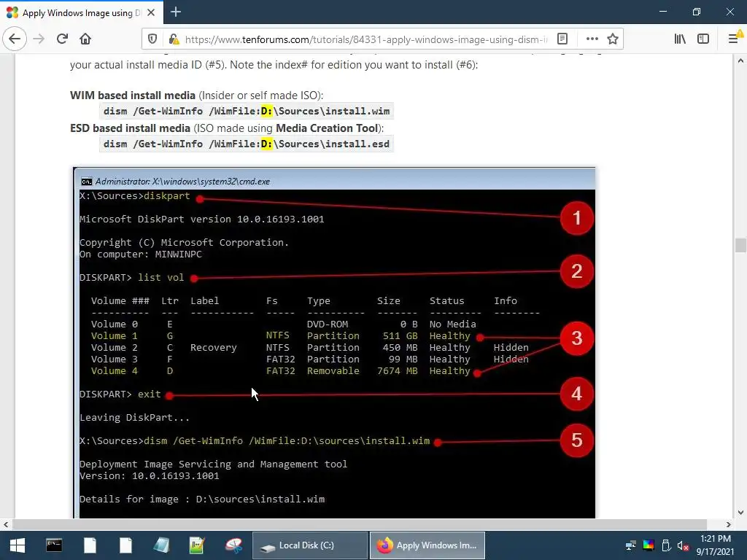The image size is (747, 560).
Task: Click the muted volume tray icon
Action: pos(683,545)
